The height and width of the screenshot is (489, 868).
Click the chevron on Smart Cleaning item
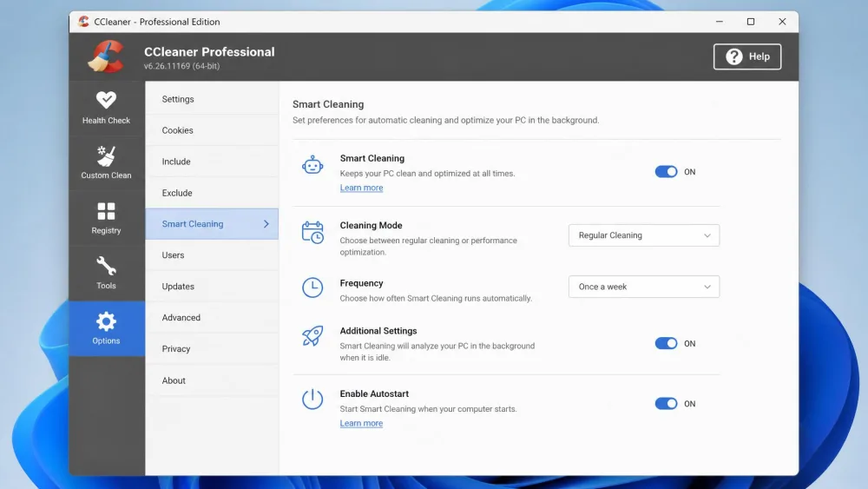click(266, 224)
